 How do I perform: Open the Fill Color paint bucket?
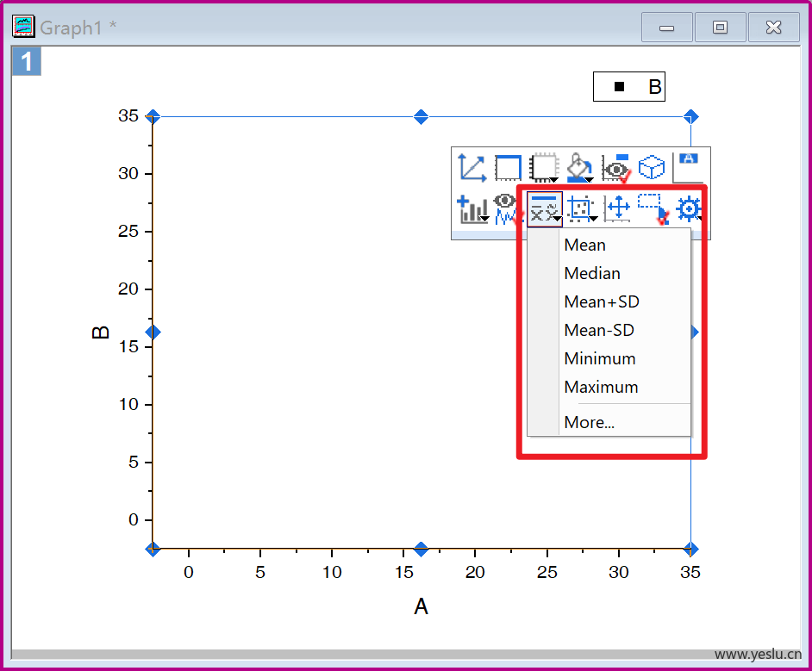(579, 168)
